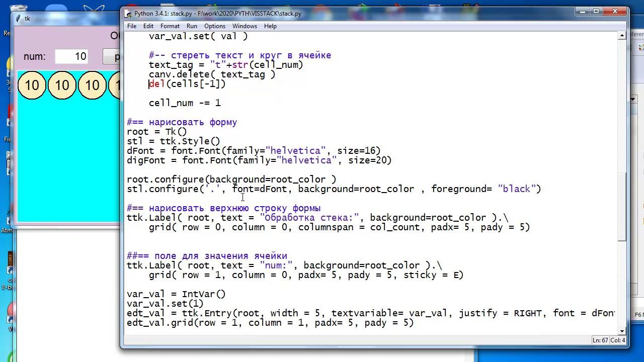
Task: Click the IDLE Python icon in title bar
Action: [x=128, y=14]
